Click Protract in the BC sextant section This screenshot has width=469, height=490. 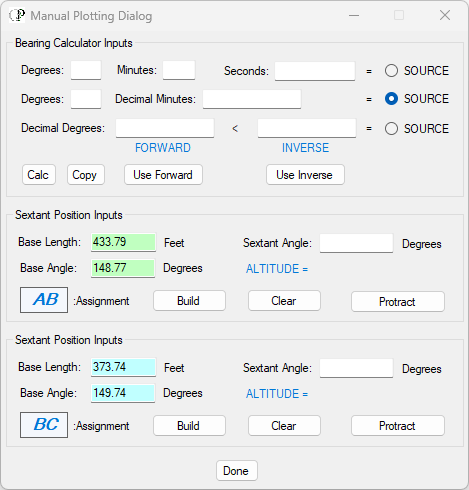[x=398, y=426]
